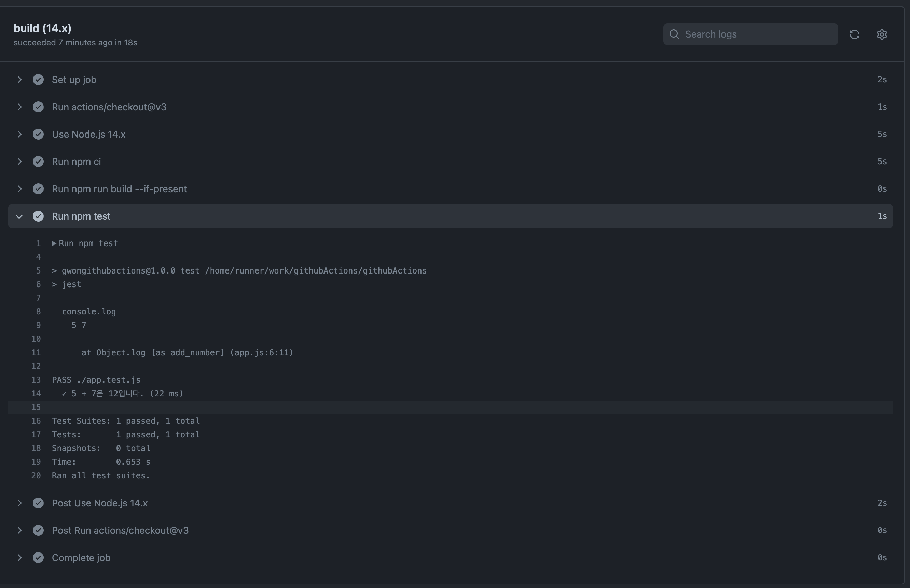Screen dimensions: 910x588
Task: Click inside the Search logs field
Action: tap(750, 34)
